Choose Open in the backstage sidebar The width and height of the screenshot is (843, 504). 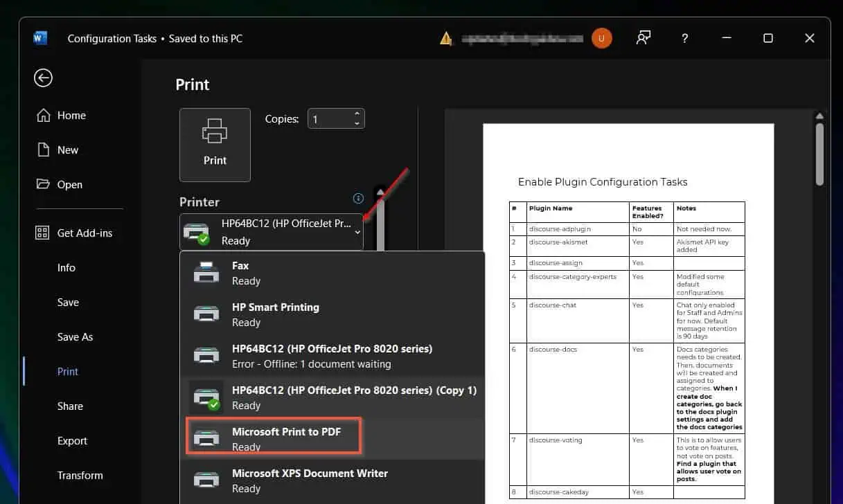tap(60, 185)
